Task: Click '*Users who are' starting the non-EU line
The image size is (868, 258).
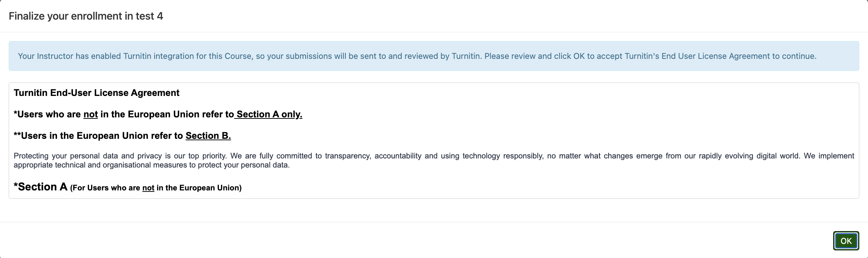Action: (x=47, y=114)
